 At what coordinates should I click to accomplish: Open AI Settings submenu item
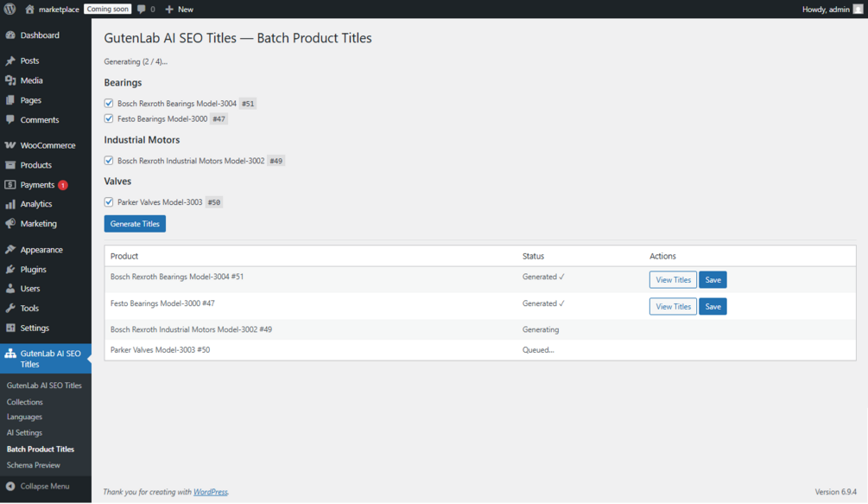tap(24, 432)
